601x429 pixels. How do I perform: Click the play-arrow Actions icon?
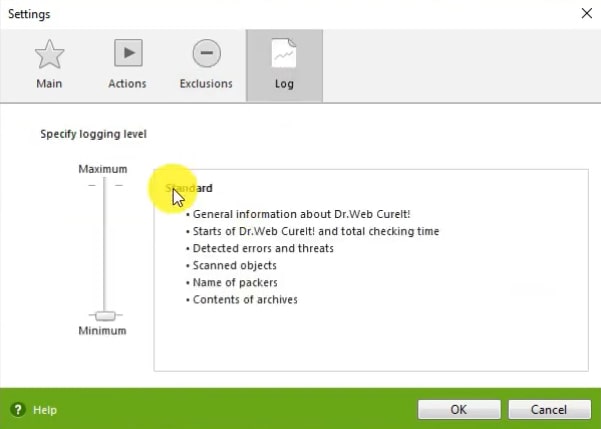(x=127, y=54)
